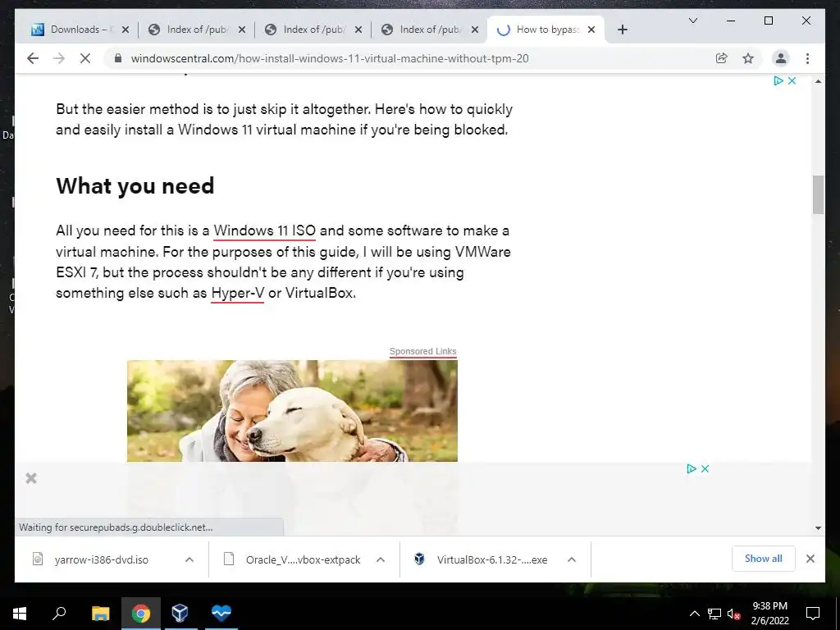Viewport: 840px width, 630px height.
Task: Open the network tray icon
Action: coord(714,614)
